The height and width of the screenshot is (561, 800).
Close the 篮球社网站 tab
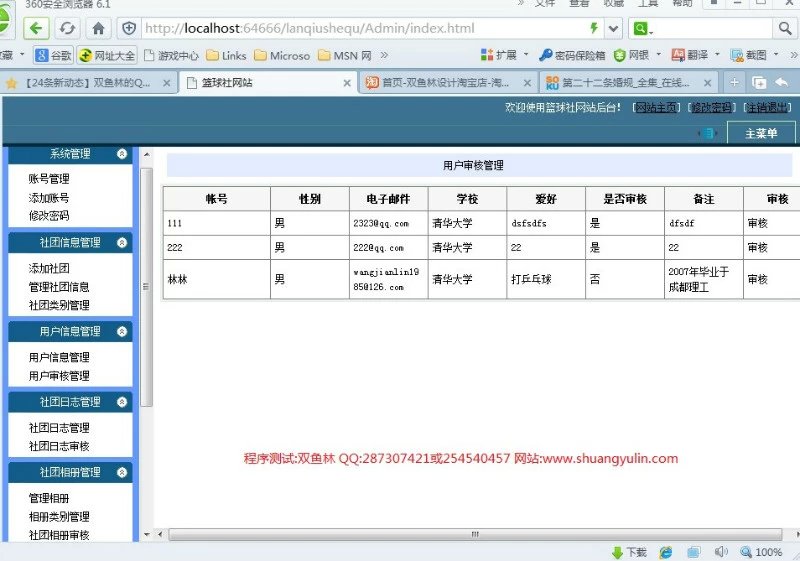pyautogui.click(x=347, y=83)
